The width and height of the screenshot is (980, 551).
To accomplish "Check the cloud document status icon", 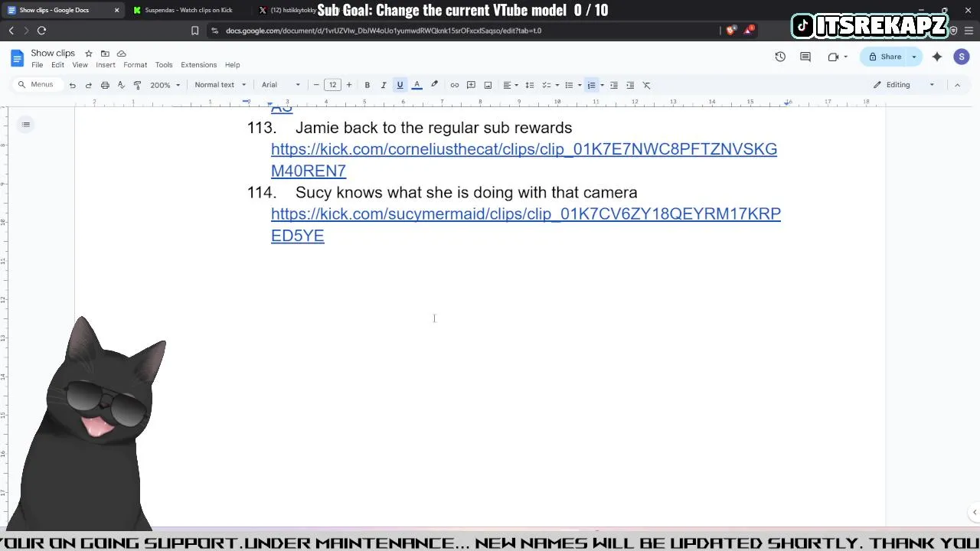I will [x=121, y=54].
